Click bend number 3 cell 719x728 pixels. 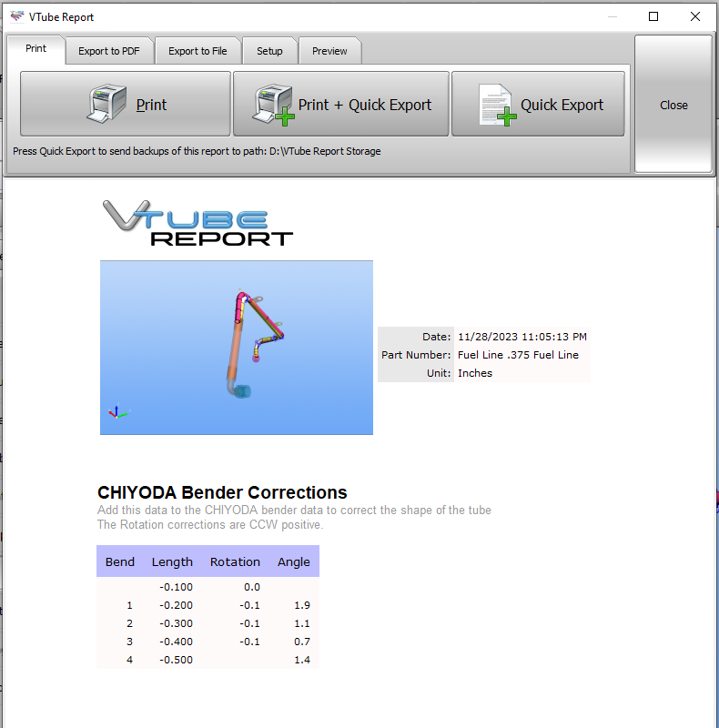tap(129, 642)
